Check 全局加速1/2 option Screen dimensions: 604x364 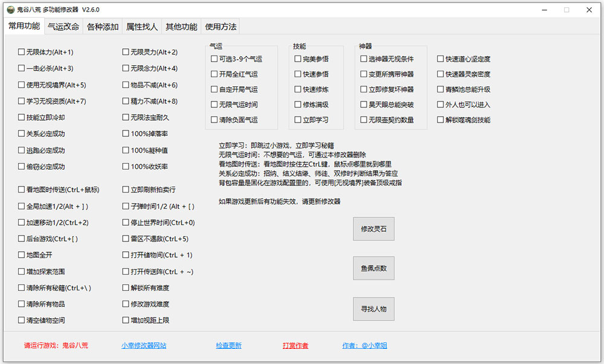point(54,206)
